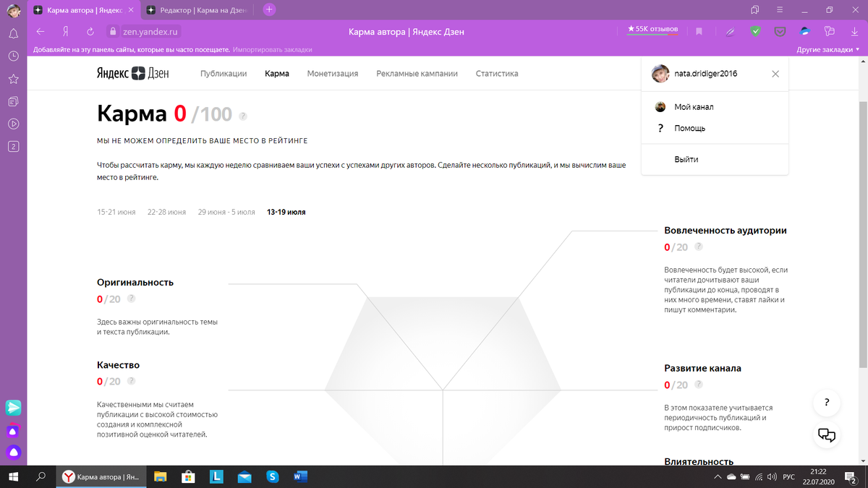Click 'Импортировать закладки' link
Viewport: 868px width, 488px height.
click(273, 50)
